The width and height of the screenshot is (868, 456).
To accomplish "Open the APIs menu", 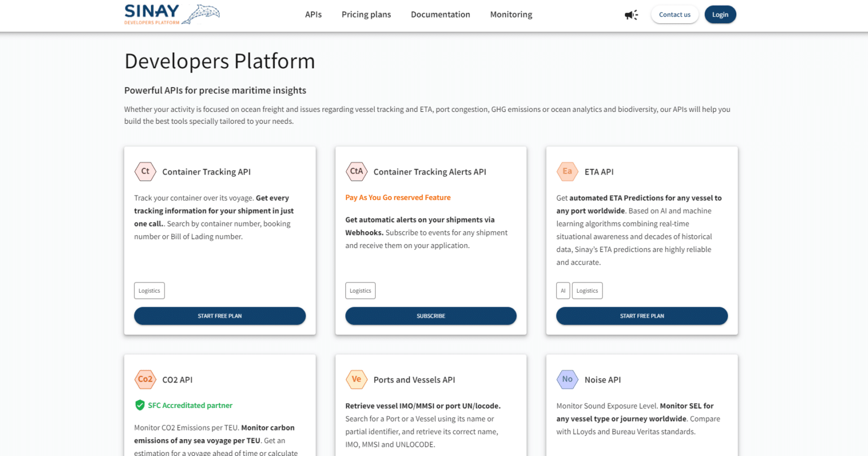I will pos(313,15).
